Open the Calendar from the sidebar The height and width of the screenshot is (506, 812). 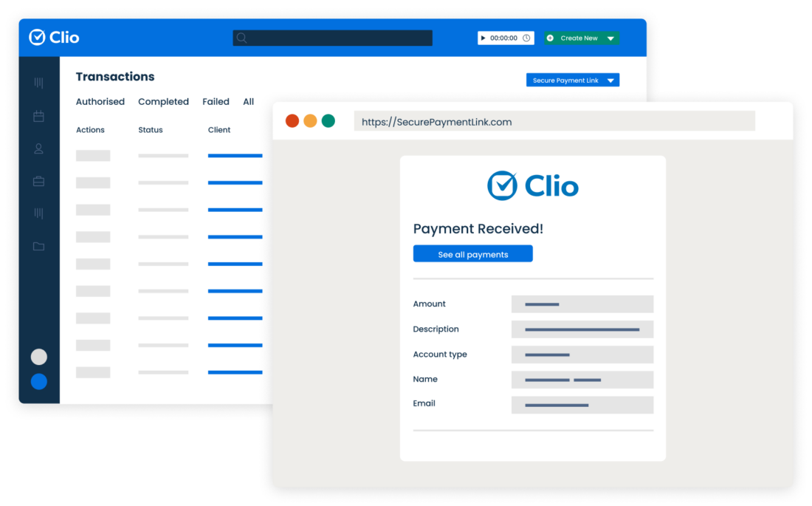point(39,115)
